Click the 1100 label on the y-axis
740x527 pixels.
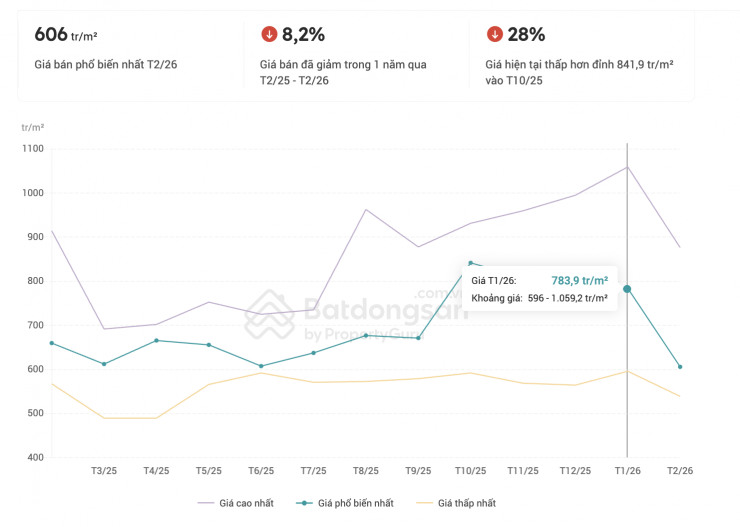pyautogui.click(x=33, y=149)
